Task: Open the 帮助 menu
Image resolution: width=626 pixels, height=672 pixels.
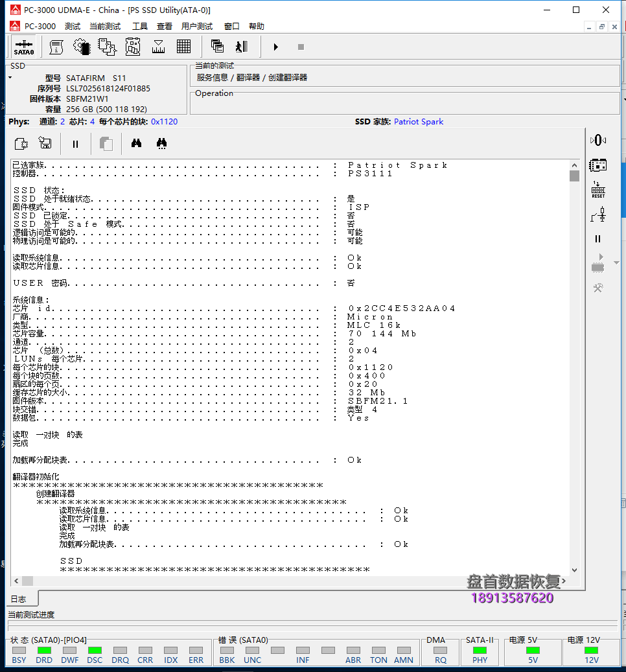Action: (256, 26)
